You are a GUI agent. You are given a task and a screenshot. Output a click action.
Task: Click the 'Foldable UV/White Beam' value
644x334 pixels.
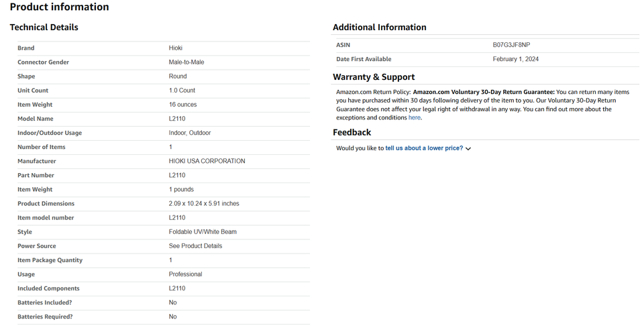203,231
